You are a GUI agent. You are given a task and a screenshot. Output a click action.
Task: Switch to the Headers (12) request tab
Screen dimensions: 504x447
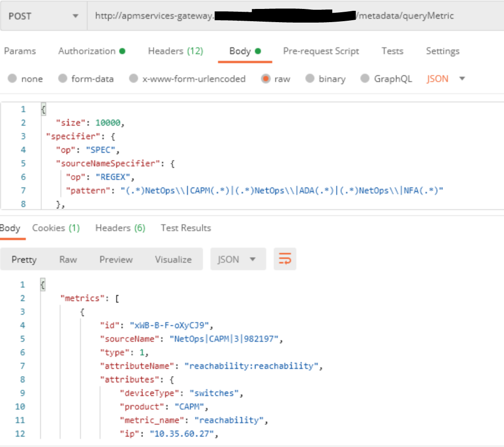(x=176, y=51)
